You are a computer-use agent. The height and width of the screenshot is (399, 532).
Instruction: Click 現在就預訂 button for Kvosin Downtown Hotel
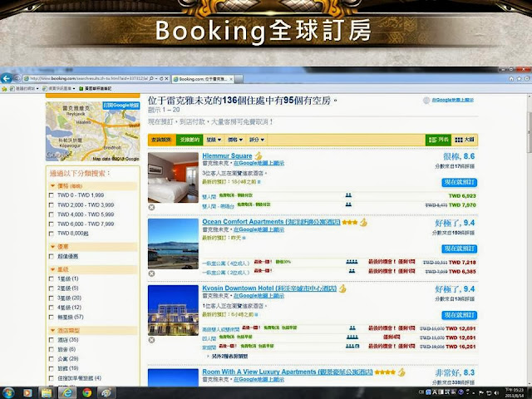tap(460, 315)
